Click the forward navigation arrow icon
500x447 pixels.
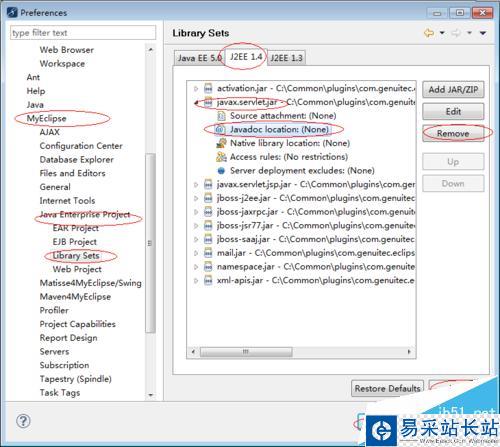456,33
